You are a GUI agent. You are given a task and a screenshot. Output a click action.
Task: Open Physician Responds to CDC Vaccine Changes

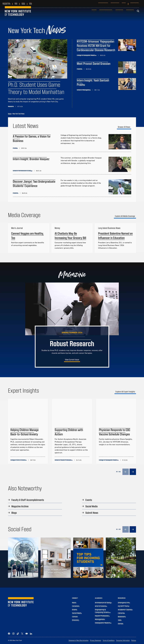114,432
